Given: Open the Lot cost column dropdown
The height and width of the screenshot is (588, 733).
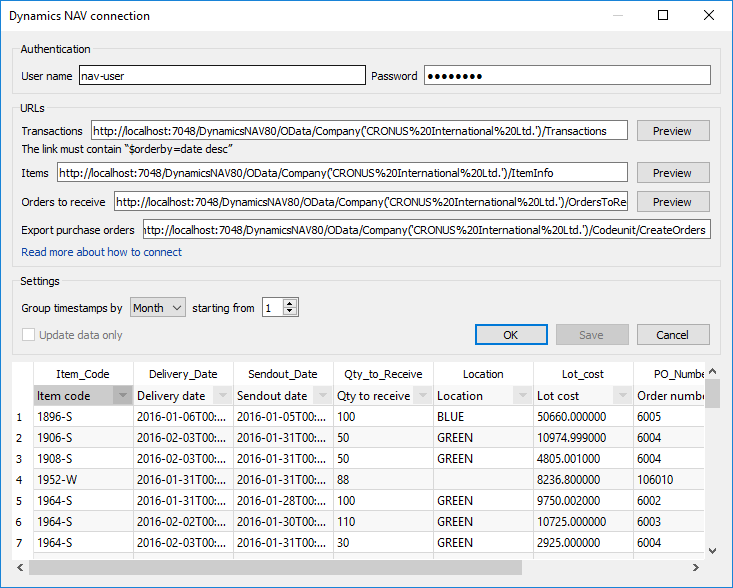Looking at the screenshot, I should point(622,396).
